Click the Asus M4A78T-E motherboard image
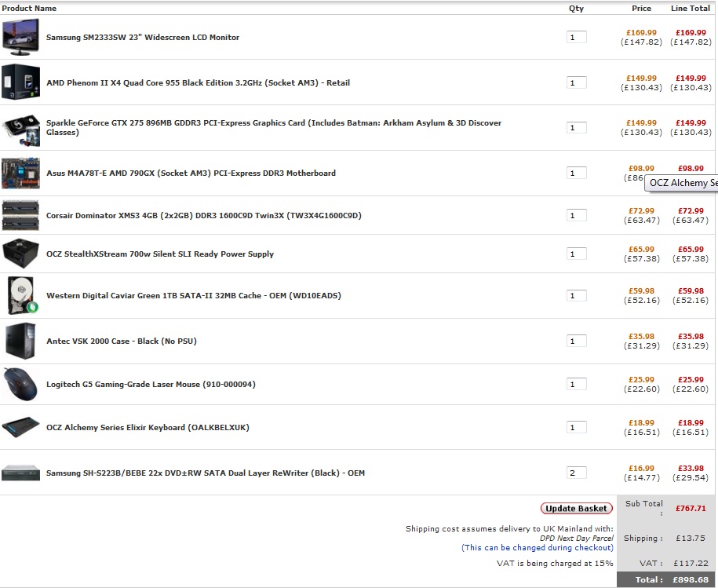Viewport: 718px width, 588px height. pos(20,173)
